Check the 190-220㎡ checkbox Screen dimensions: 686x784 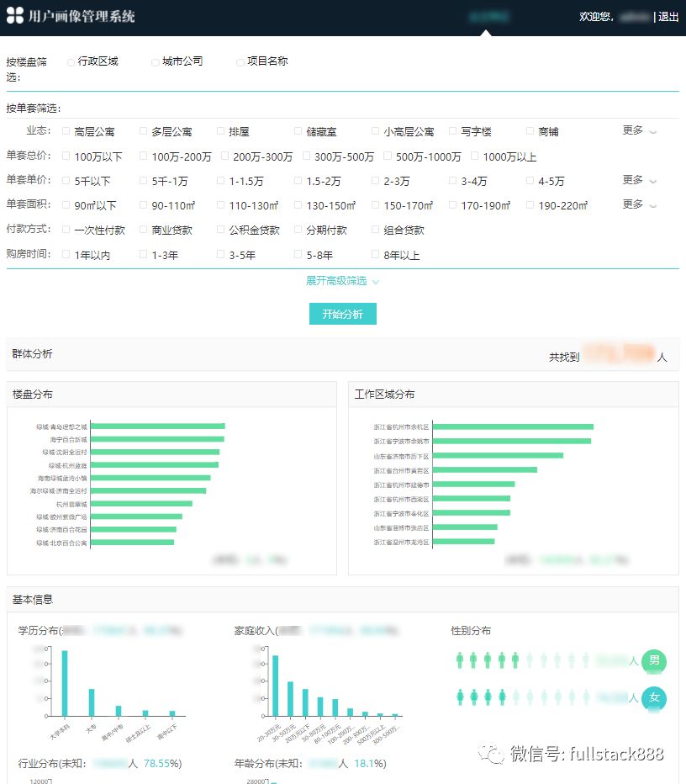pyautogui.click(x=530, y=205)
